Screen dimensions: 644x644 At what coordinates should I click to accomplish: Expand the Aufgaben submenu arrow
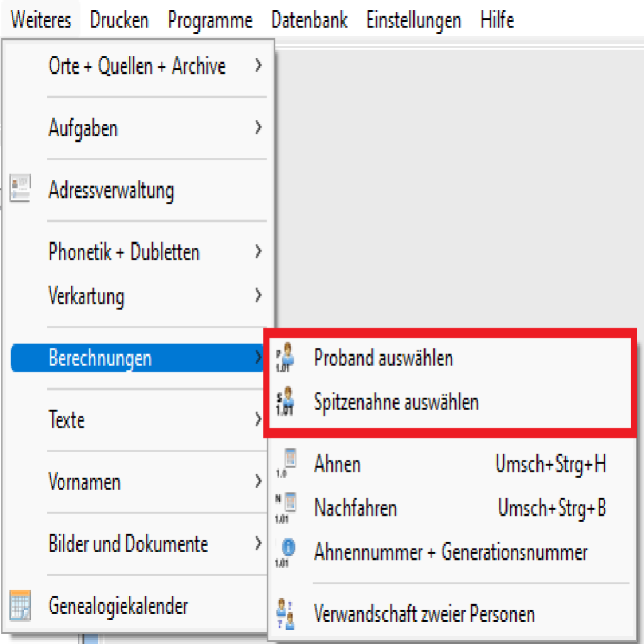[258, 128]
